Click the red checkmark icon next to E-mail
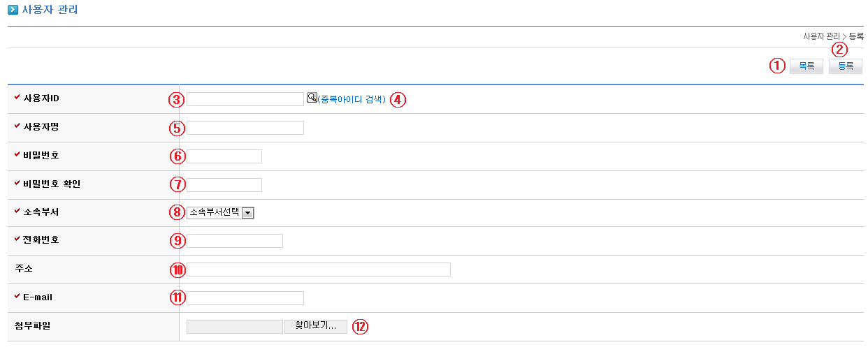 [x=17, y=296]
